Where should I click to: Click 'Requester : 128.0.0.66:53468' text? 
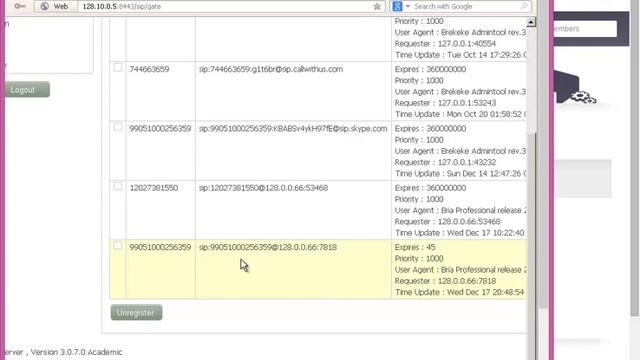pos(447,222)
